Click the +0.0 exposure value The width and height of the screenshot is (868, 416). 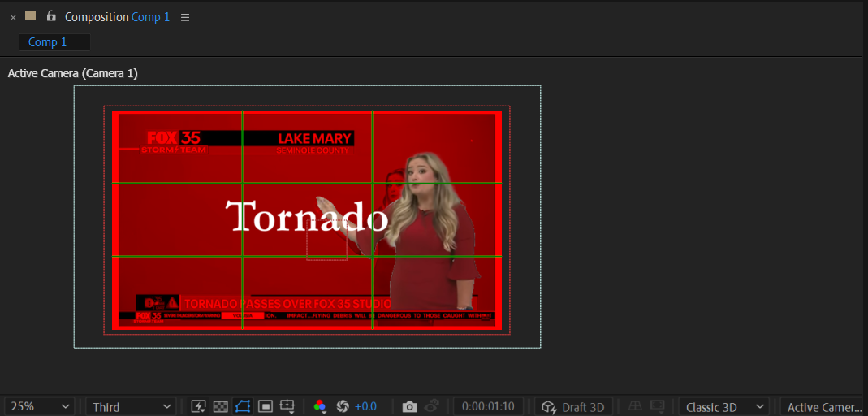(365, 406)
